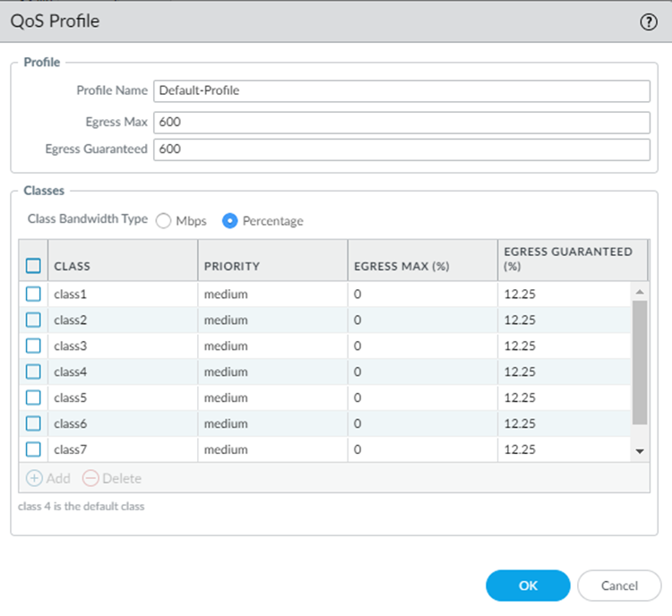Open the priority dropdown for class2
The image size is (672, 616).
pyautogui.click(x=272, y=320)
